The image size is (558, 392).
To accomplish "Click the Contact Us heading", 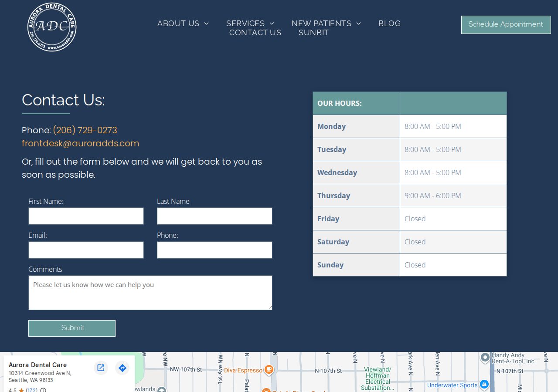I will pos(63,100).
